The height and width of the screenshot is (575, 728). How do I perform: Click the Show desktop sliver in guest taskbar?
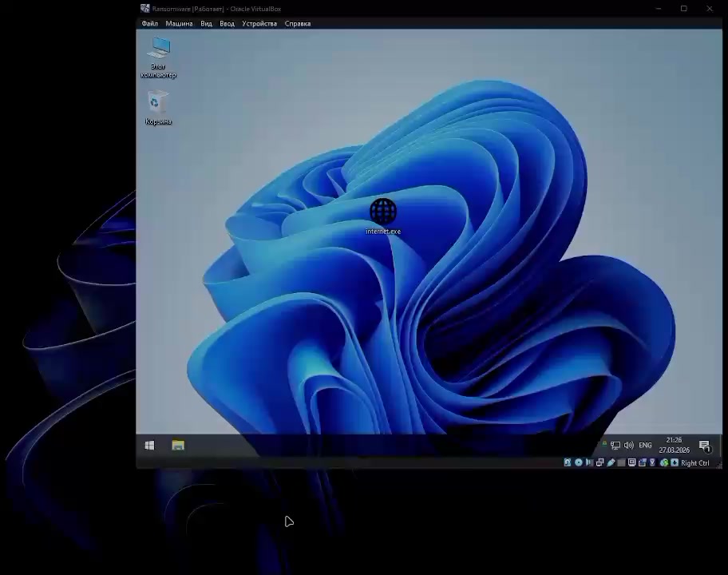(x=721, y=446)
